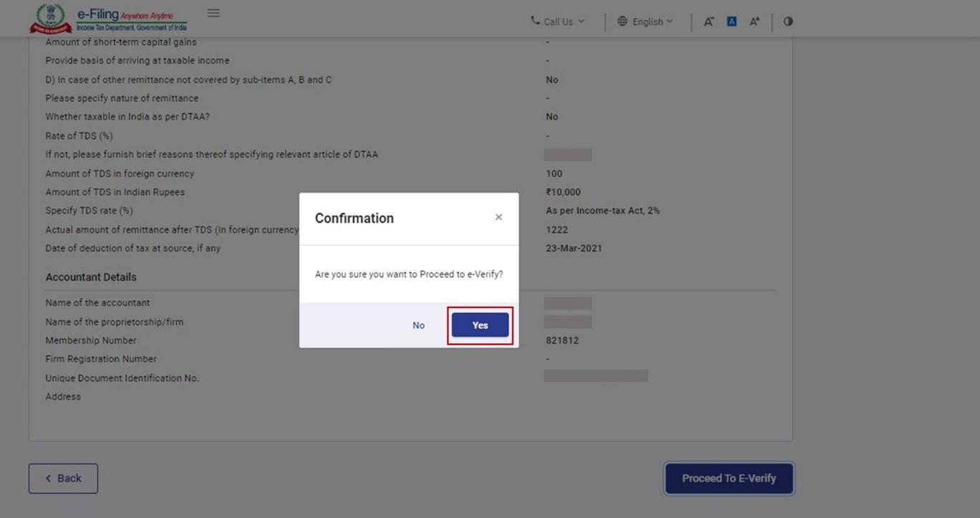The width and height of the screenshot is (980, 518).
Task: Click the Back button
Action: click(63, 478)
